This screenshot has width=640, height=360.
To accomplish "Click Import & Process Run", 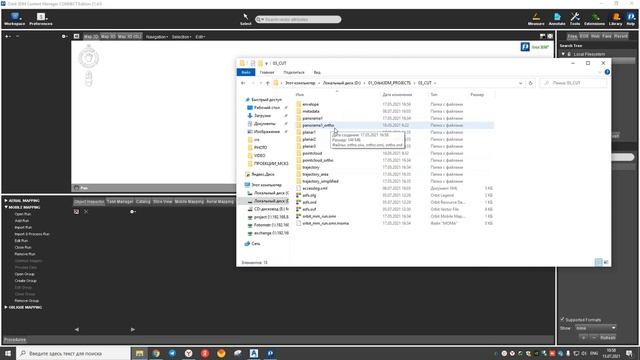I will coord(32,234).
